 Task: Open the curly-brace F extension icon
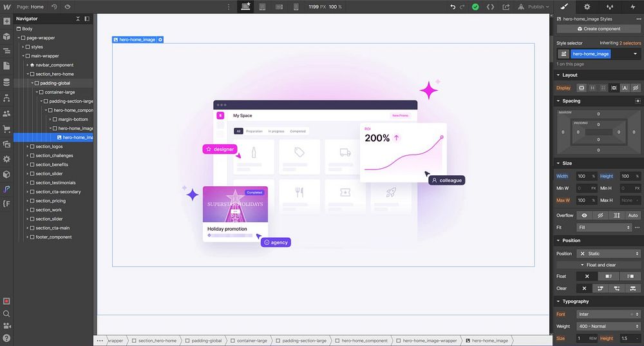point(6,204)
